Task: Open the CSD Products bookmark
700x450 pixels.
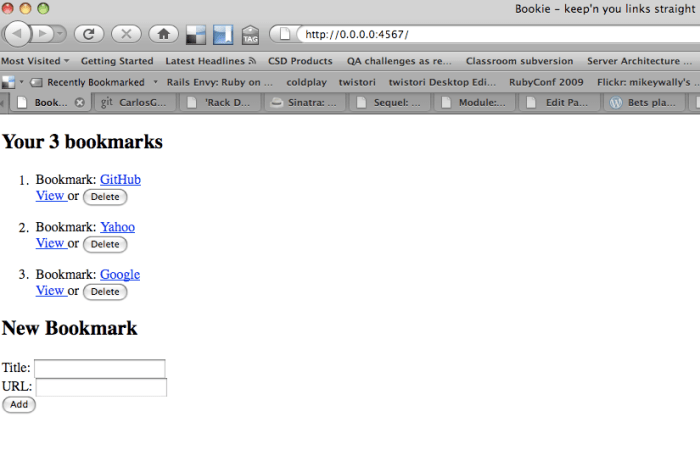Action: [x=300, y=61]
